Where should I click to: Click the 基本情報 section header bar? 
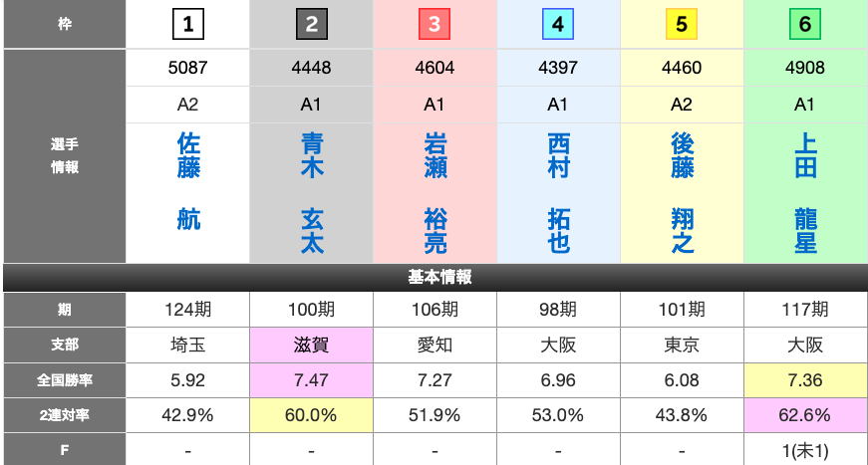[434, 277]
